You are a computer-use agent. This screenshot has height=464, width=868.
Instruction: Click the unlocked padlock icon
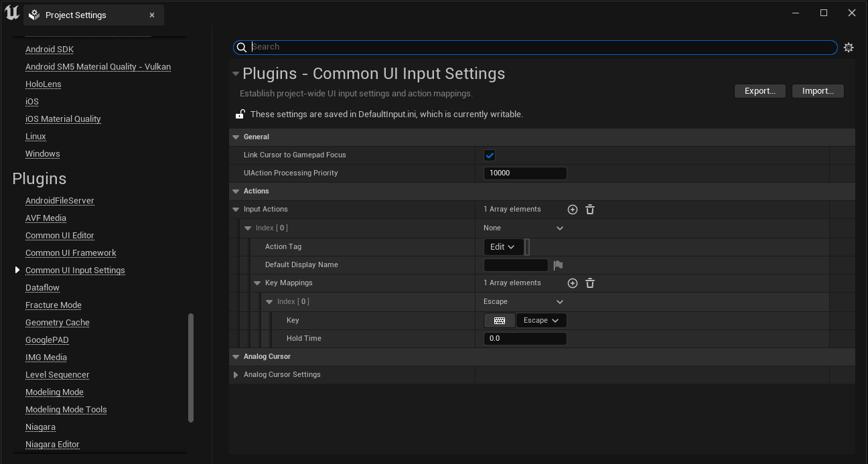pos(240,114)
